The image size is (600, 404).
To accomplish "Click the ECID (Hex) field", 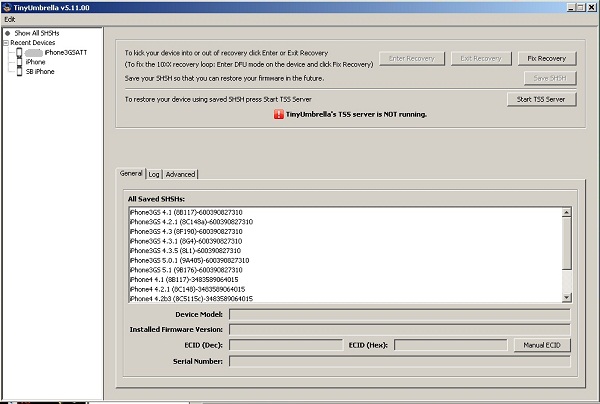I will click(451, 345).
